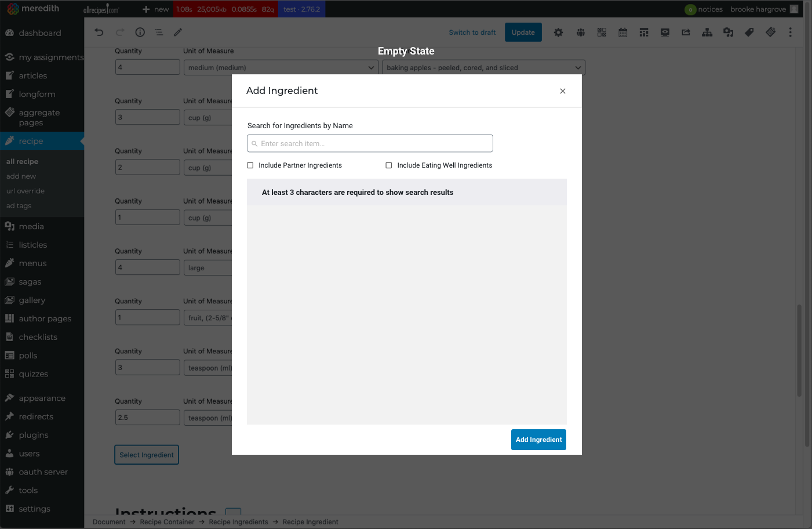812x529 pixels.
Task: Click the single tag icon in toolbar
Action: pos(749,32)
